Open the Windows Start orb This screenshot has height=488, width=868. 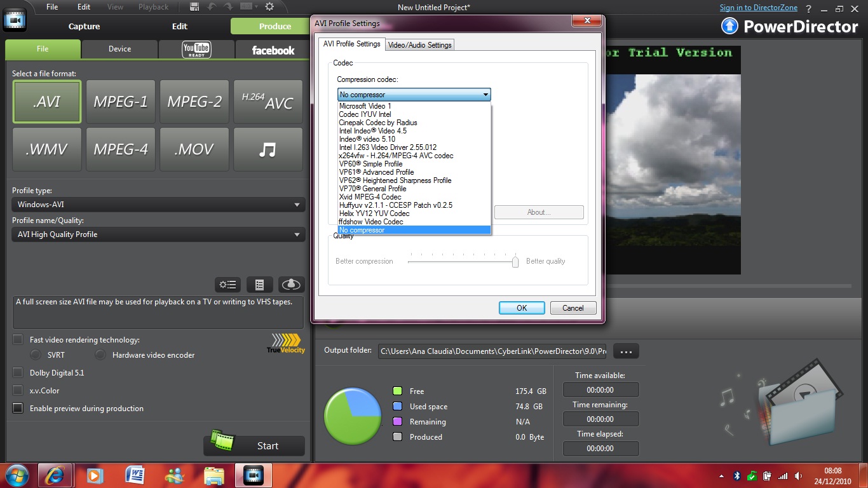pyautogui.click(x=16, y=475)
